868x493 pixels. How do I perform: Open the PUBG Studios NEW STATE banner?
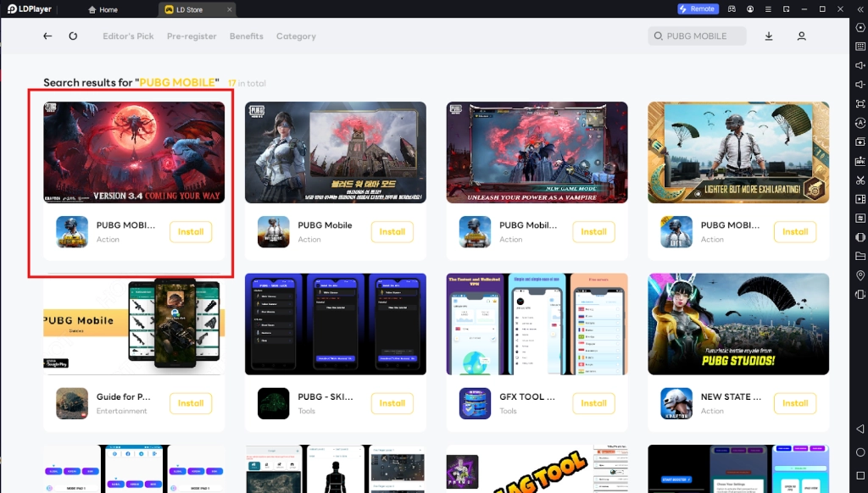pos(738,324)
